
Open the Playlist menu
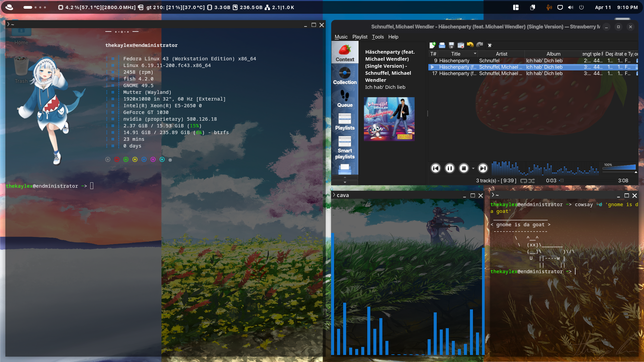(x=360, y=37)
